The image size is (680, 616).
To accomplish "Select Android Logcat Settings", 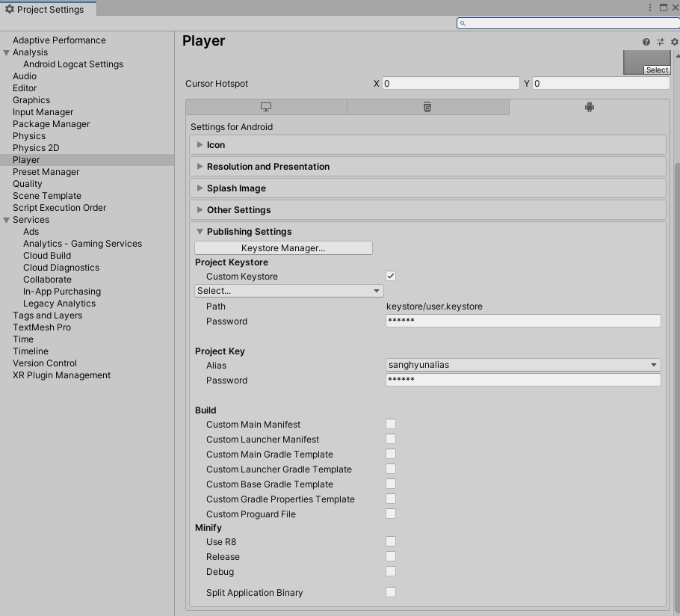I will (73, 64).
